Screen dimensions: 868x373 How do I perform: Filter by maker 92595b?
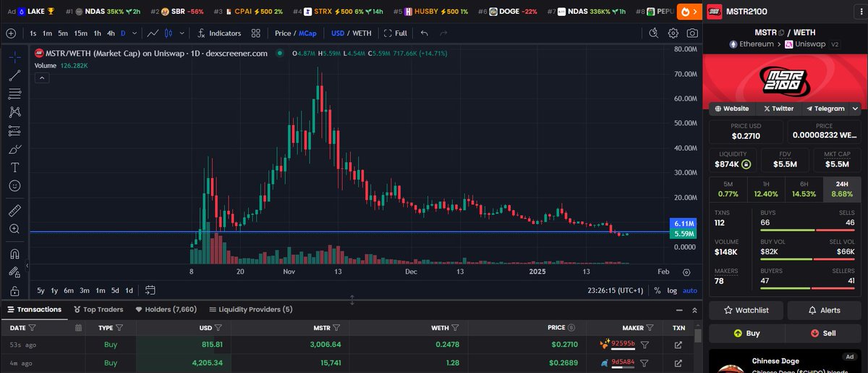point(644,344)
